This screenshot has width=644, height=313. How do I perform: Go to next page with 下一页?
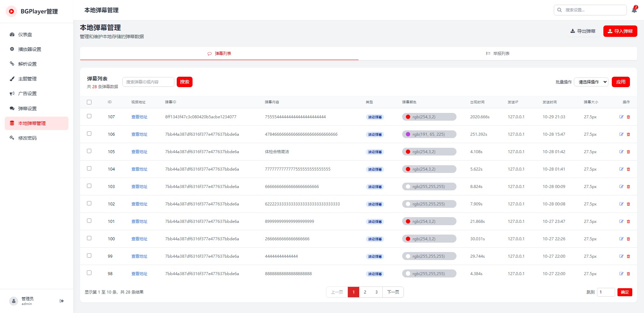click(x=393, y=292)
